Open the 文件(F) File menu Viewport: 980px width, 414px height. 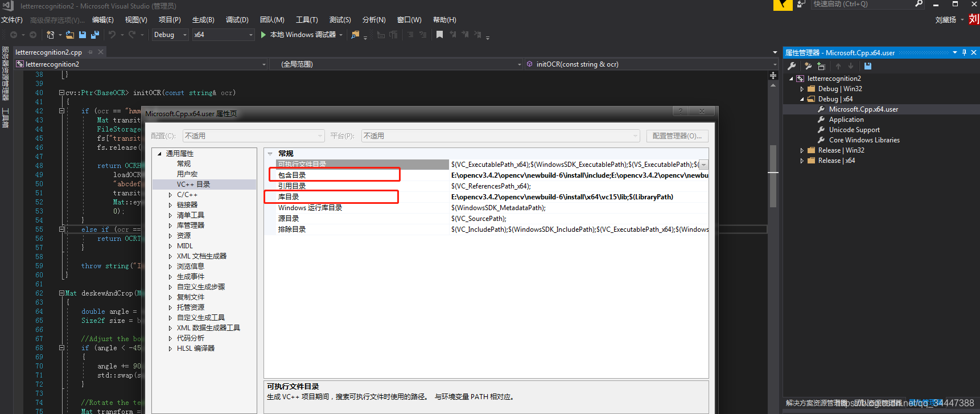[12, 20]
